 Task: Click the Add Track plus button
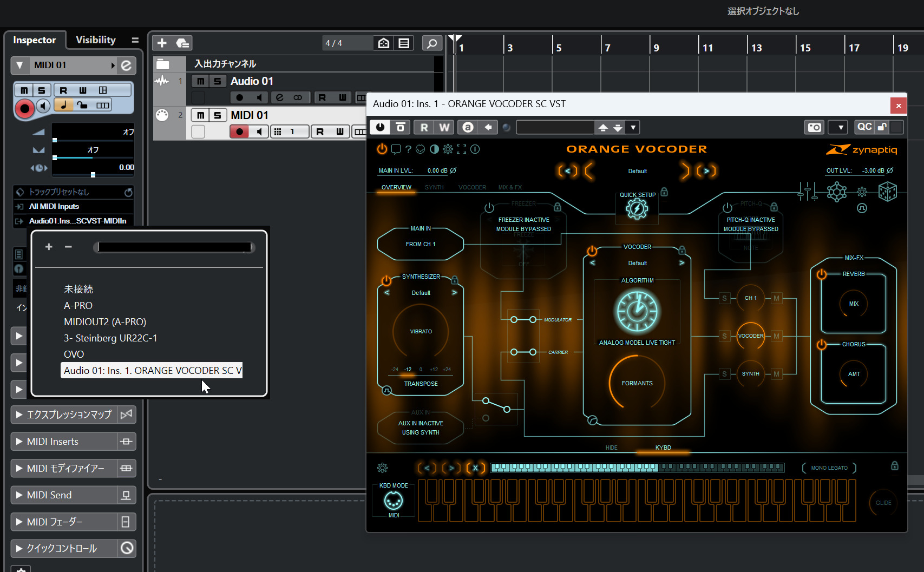pos(162,43)
